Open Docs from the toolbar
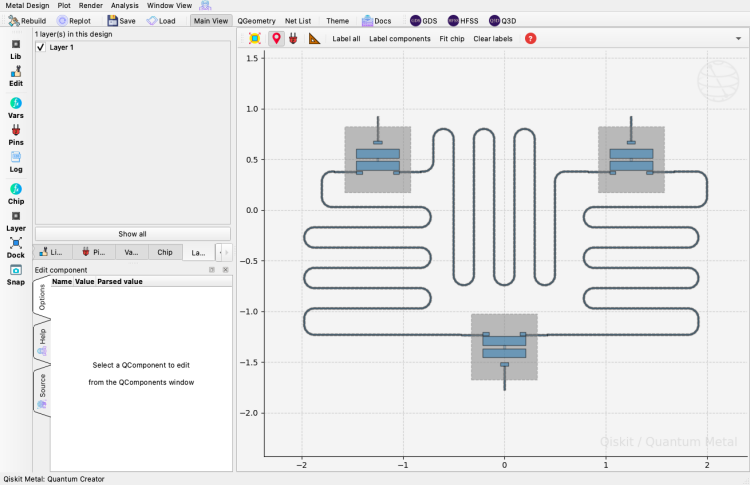This screenshot has width=750, height=485. (376, 21)
